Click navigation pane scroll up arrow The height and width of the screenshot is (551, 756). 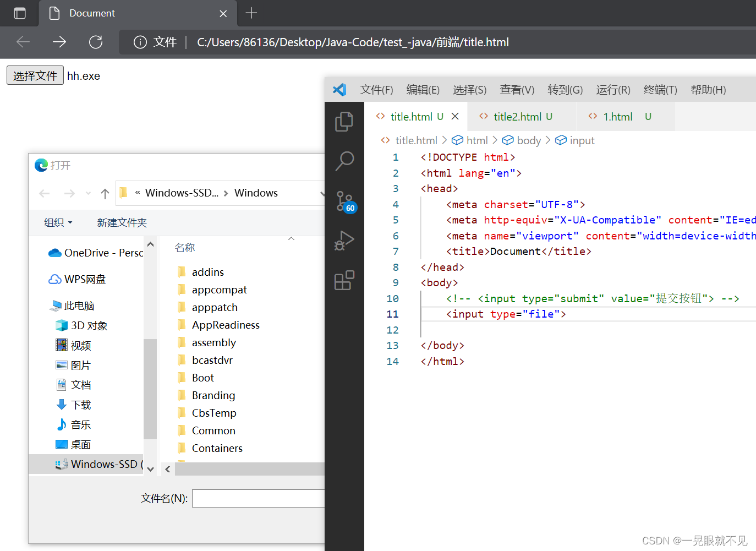[x=150, y=244]
